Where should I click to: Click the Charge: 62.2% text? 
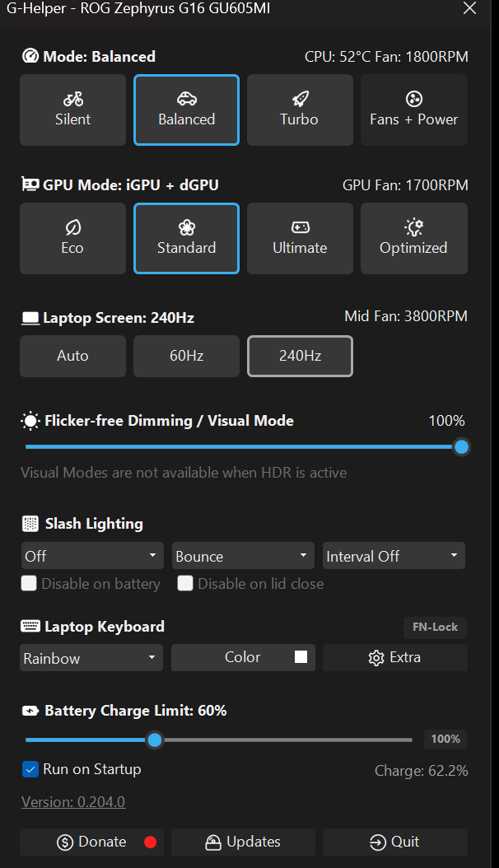(x=421, y=771)
